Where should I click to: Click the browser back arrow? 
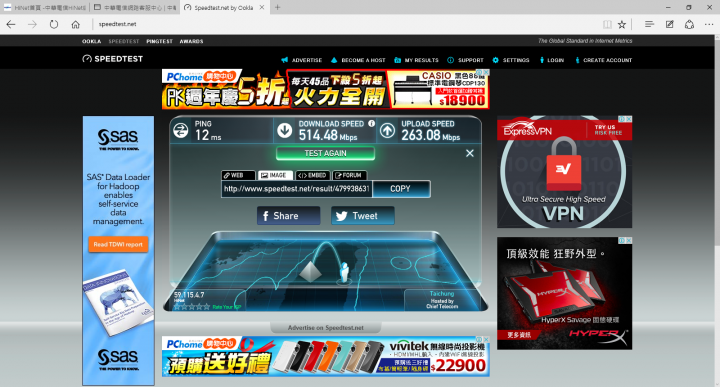click(x=11, y=24)
